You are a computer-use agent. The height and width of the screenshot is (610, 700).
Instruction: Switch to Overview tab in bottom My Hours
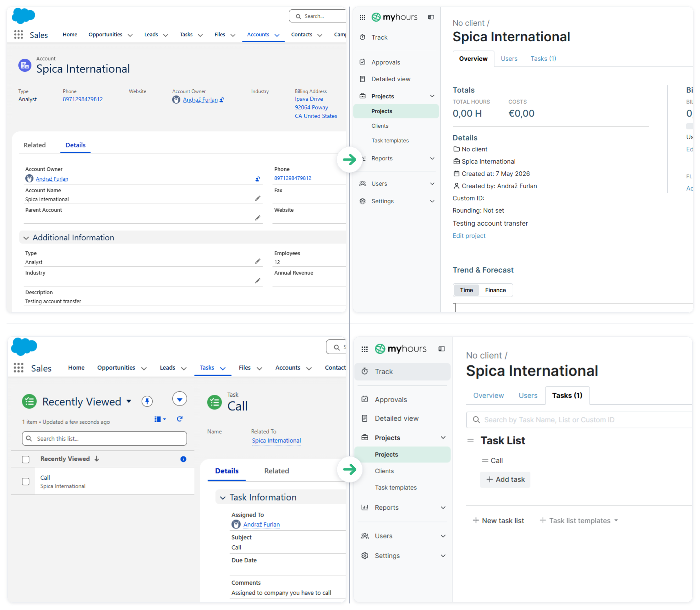[x=488, y=396]
